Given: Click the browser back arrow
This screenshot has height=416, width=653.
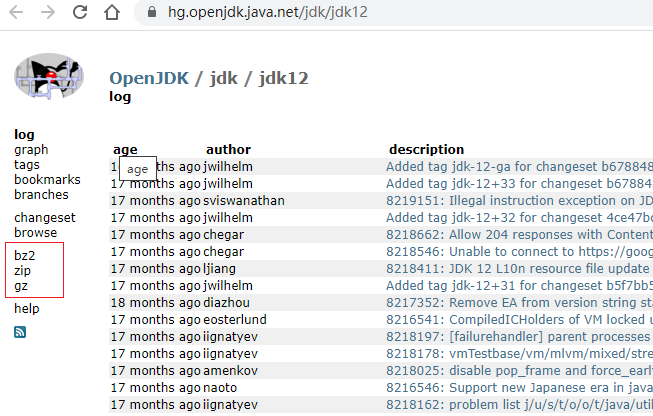Looking at the screenshot, I should 16,12.
